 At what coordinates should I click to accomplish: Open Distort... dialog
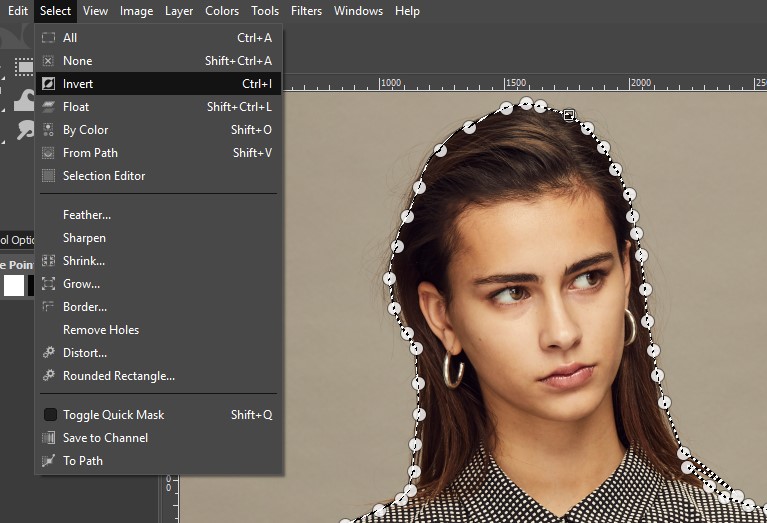click(158, 353)
